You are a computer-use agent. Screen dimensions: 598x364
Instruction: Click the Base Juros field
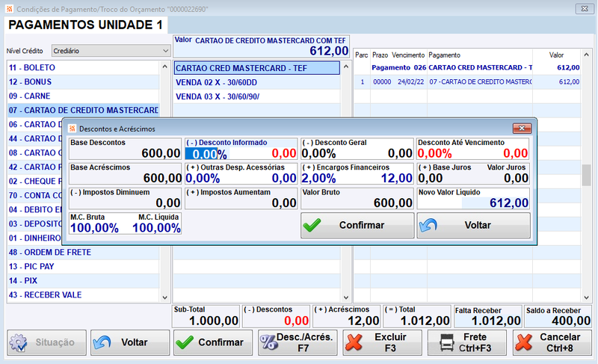[x=431, y=179]
